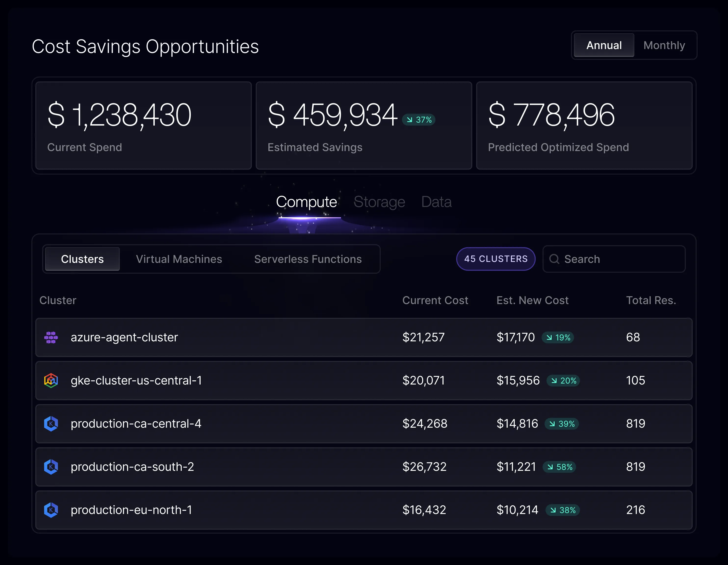Click the 20% reduction badge
Screen dimensions: 728x565
(x=563, y=381)
